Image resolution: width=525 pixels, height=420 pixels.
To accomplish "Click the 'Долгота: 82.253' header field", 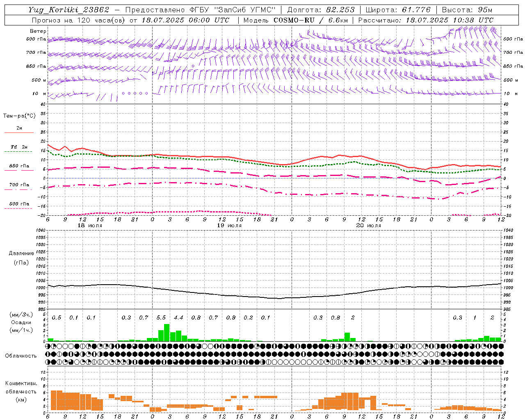I will [x=321, y=10].
